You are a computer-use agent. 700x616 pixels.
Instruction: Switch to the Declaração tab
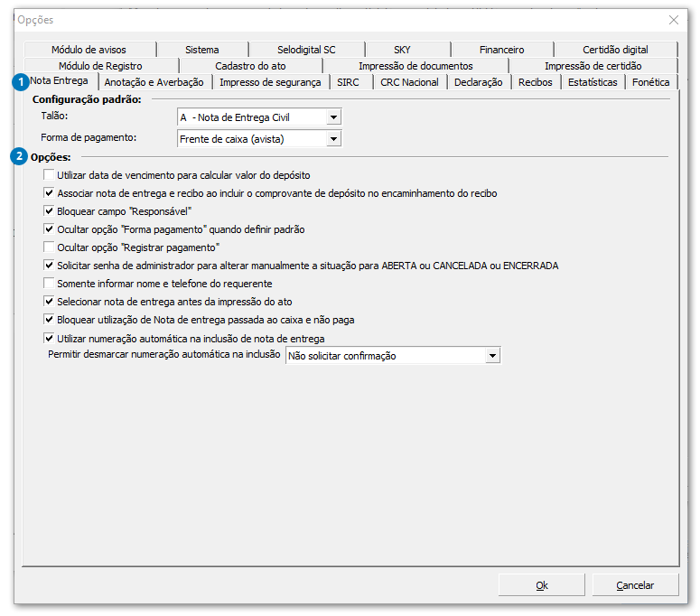tap(478, 82)
